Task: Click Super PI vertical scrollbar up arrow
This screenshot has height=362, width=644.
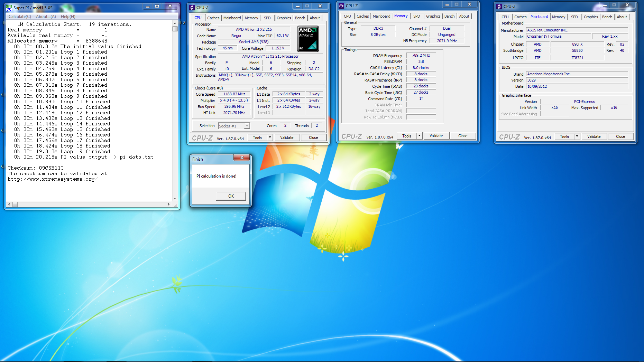Action: point(175,23)
